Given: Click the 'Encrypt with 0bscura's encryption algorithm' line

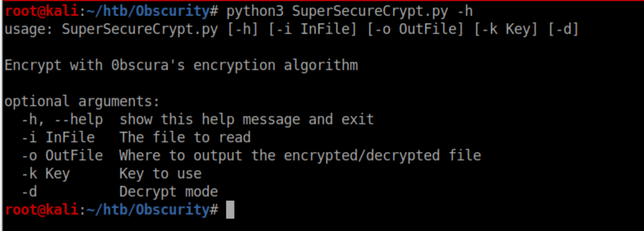Looking at the screenshot, I should (181, 65).
